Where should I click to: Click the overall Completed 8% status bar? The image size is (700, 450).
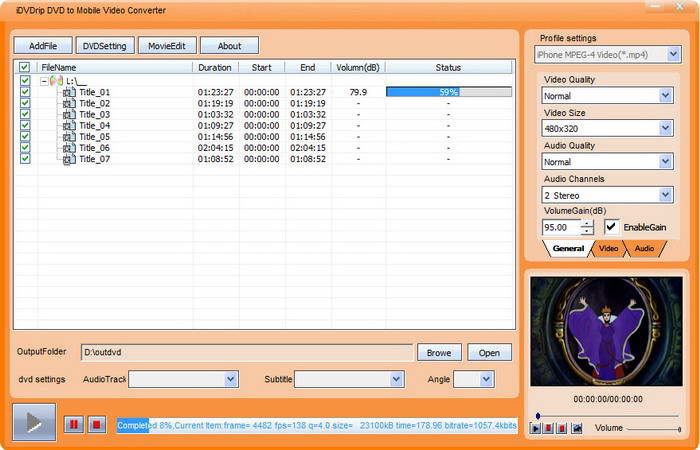(317, 425)
